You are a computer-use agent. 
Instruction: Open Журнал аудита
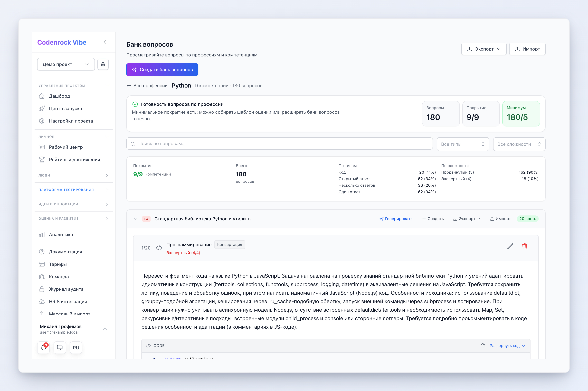(66, 289)
